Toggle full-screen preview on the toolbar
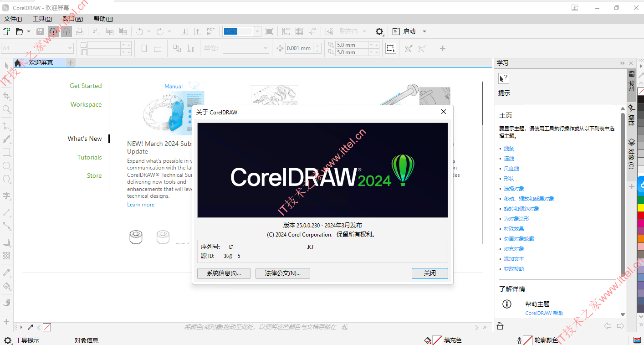 269,31
